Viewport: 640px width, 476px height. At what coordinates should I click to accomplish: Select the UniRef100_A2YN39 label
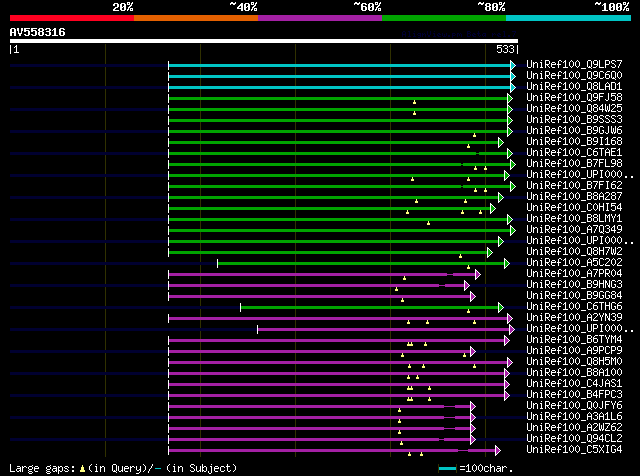click(x=574, y=318)
